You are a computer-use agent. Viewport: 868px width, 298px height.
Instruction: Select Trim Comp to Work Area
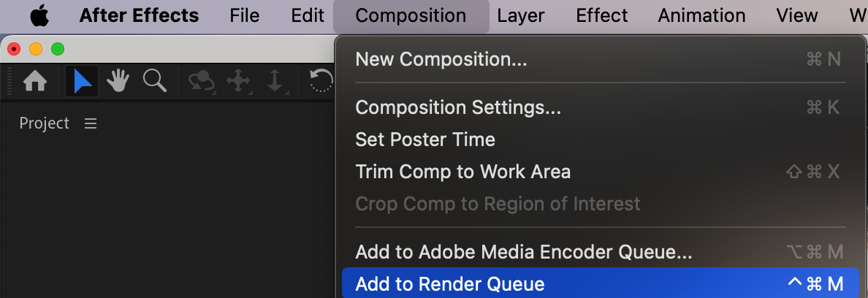[462, 172]
